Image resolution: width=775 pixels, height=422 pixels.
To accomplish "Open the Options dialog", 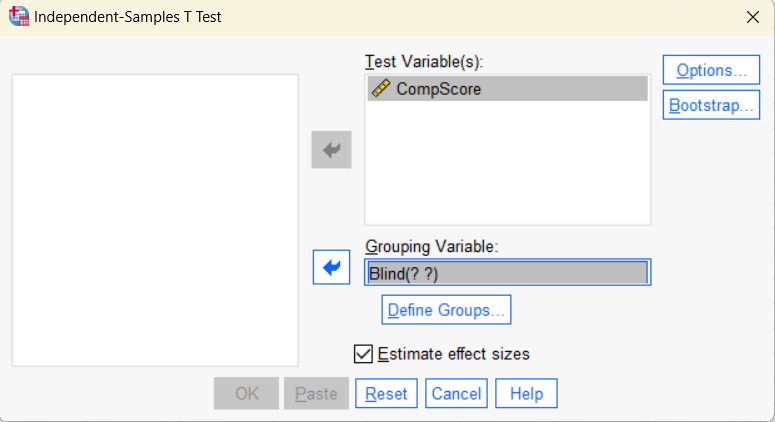I will [x=710, y=70].
